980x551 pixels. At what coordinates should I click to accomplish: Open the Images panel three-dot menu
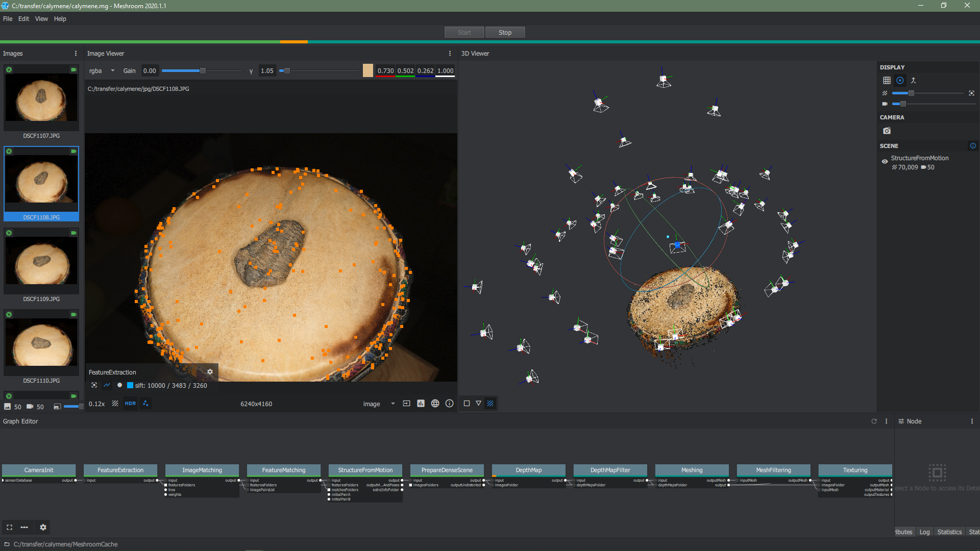coord(76,54)
